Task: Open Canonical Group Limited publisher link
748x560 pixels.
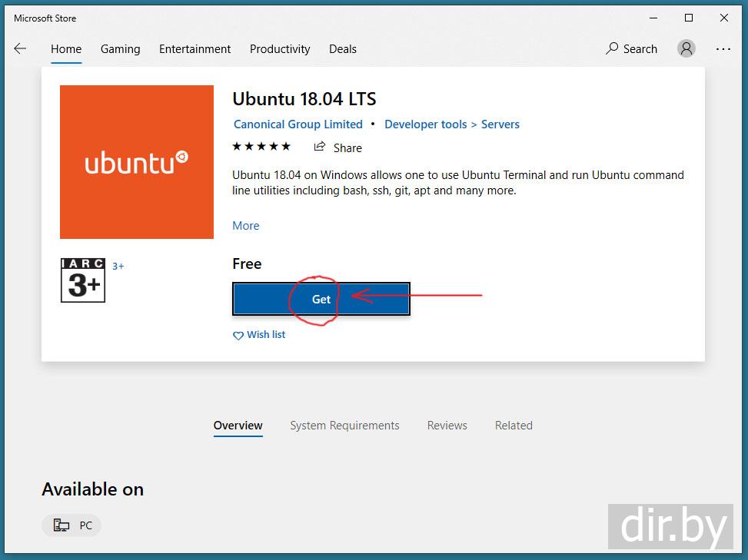Action: tap(298, 124)
